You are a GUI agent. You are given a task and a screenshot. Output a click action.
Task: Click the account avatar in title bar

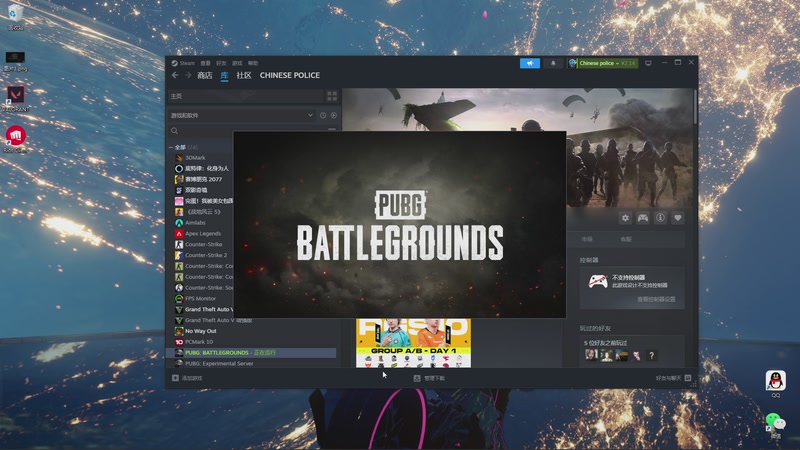(572, 63)
